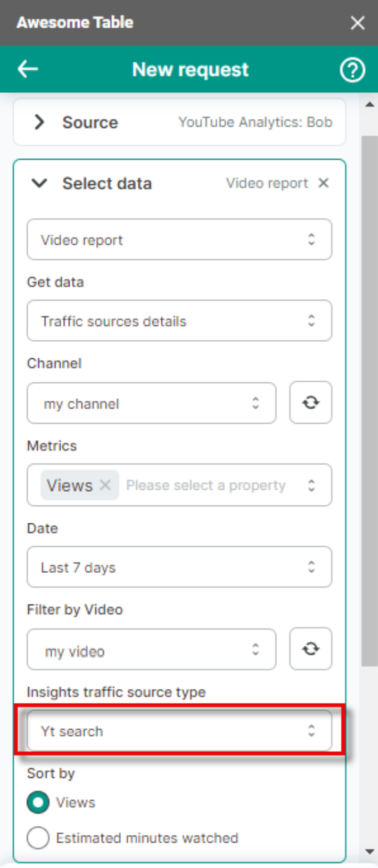Viewport: 378px width, 868px height.
Task: Open the my channel dropdown
Action: click(151, 403)
